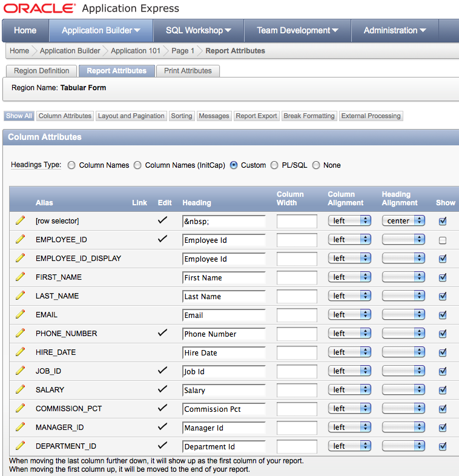Screen dimensions: 459x476
Task: Open EMAIL column edit pencil icon
Action: click(x=20, y=314)
